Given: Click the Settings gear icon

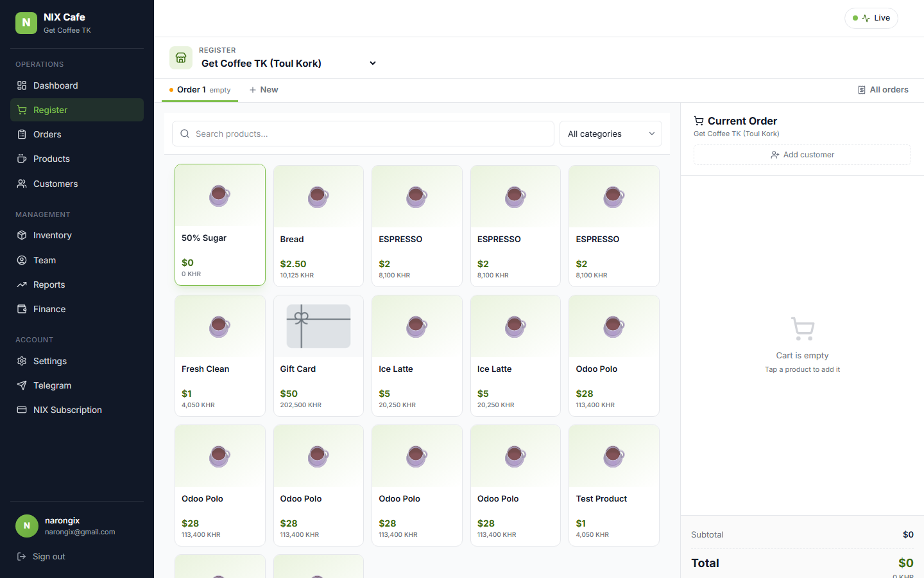Looking at the screenshot, I should 22,361.
